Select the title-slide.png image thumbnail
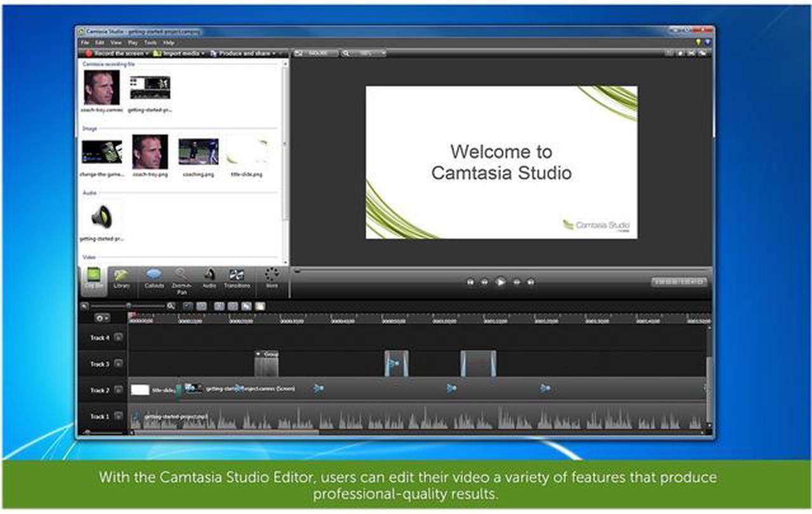Screen dimensions: 812x514 [x=247, y=152]
